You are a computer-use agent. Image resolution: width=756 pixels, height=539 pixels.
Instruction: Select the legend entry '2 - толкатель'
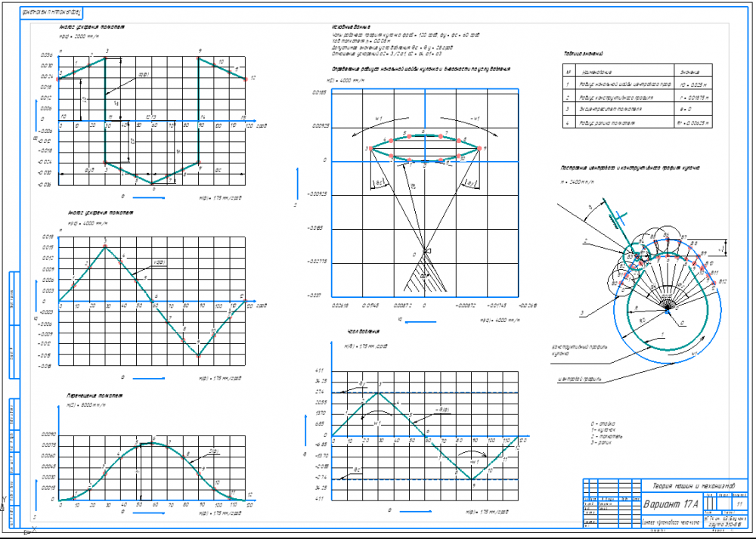(606, 436)
